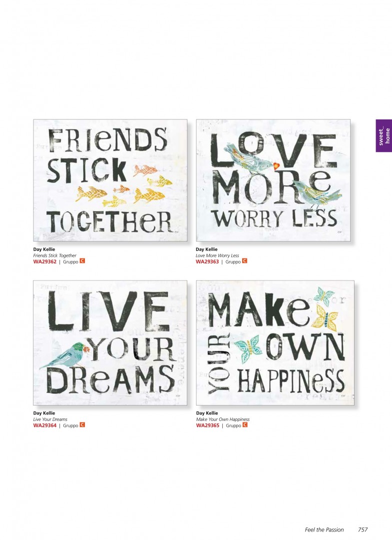Click the Friends Stick Together italic title
Screen dimensions: 392x540
(54, 255)
